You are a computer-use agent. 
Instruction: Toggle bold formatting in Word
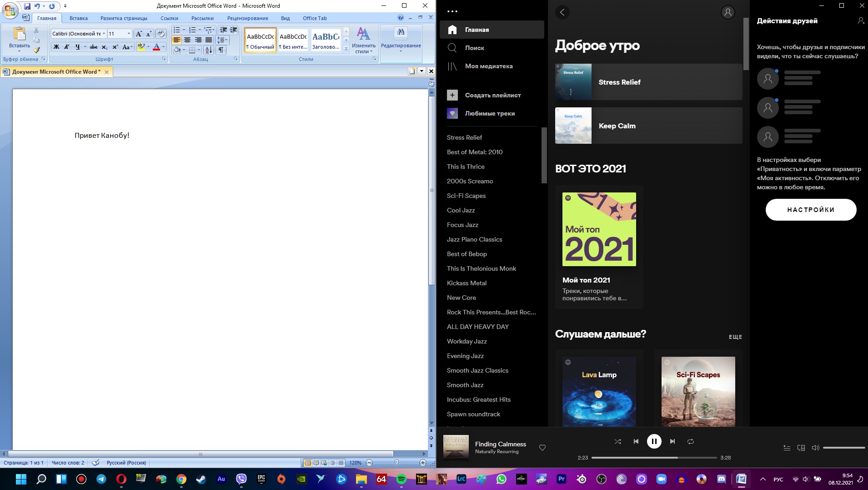point(56,47)
